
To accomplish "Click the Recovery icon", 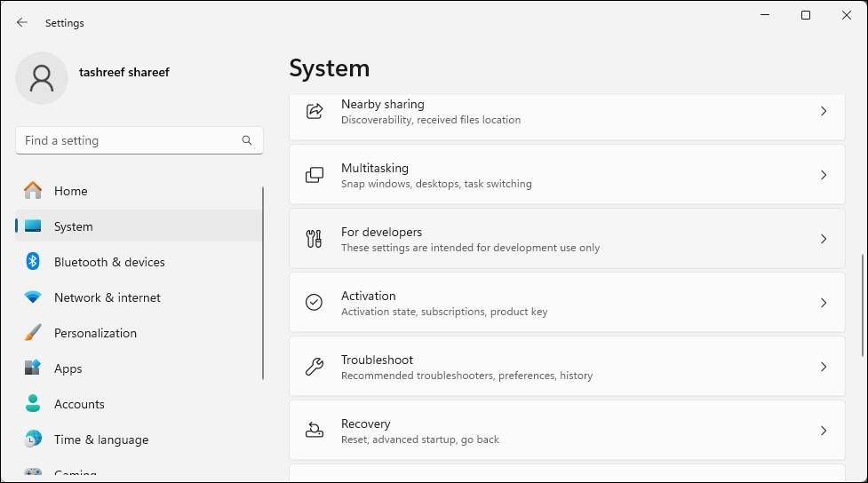I will pos(314,431).
